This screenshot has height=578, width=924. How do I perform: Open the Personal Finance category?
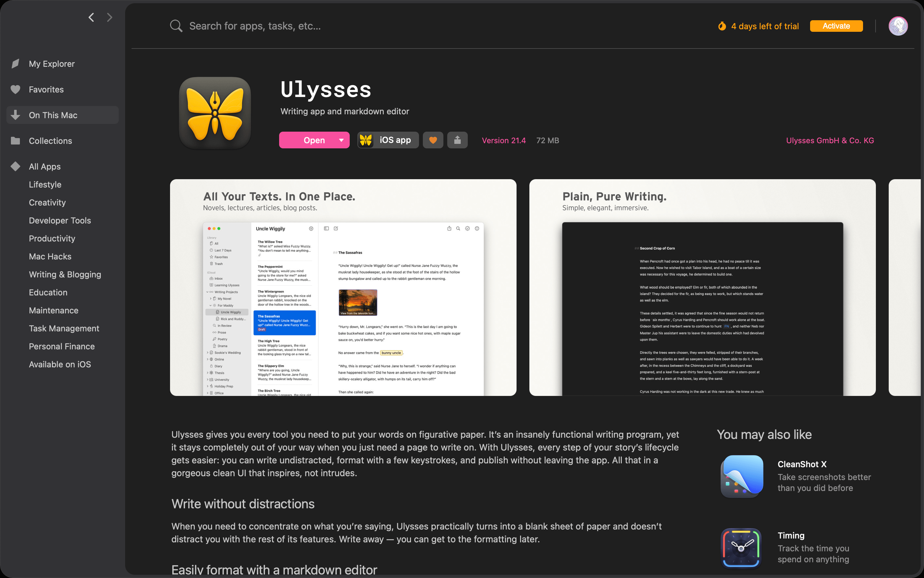pyautogui.click(x=62, y=346)
